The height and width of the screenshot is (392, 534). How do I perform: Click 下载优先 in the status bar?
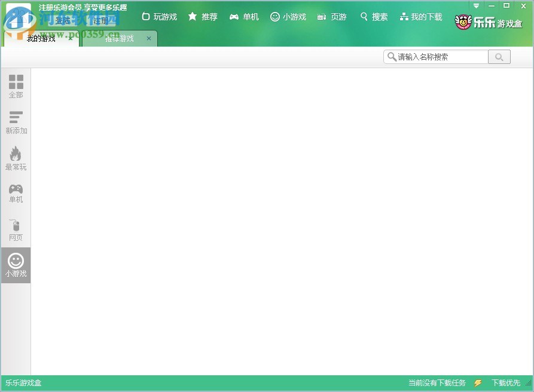[x=506, y=383]
